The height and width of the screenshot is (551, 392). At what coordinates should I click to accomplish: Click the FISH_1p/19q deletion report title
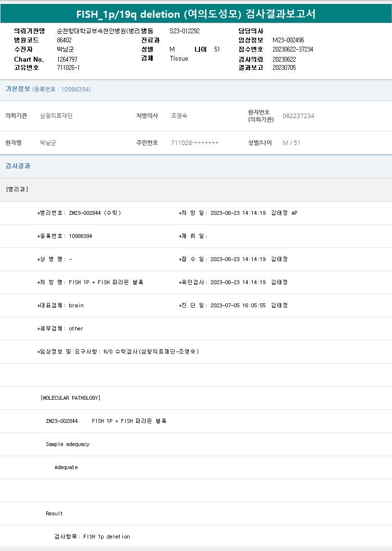(x=196, y=14)
